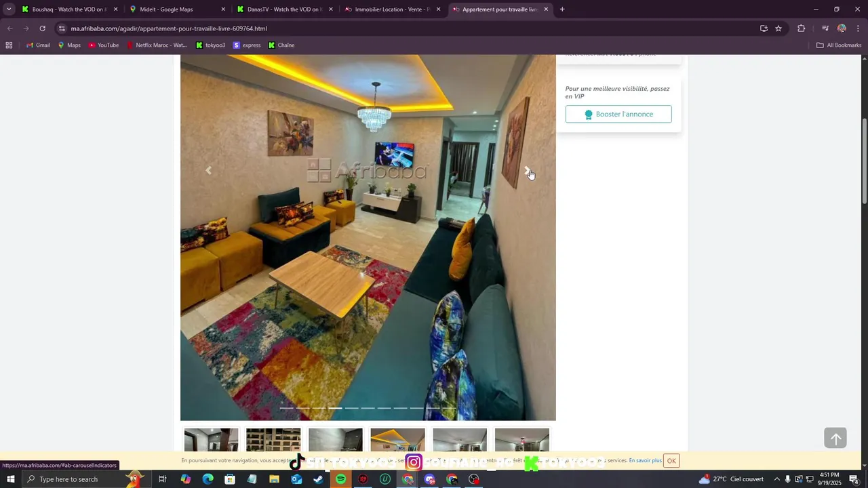Open a new browser tab
The width and height of the screenshot is (868, 488).
(562, 9)
